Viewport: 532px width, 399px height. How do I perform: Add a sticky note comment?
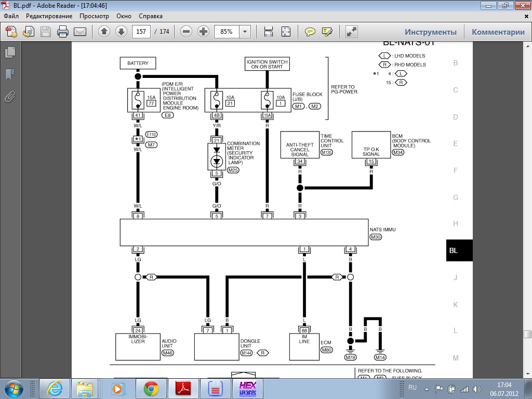tap(310, 32)
